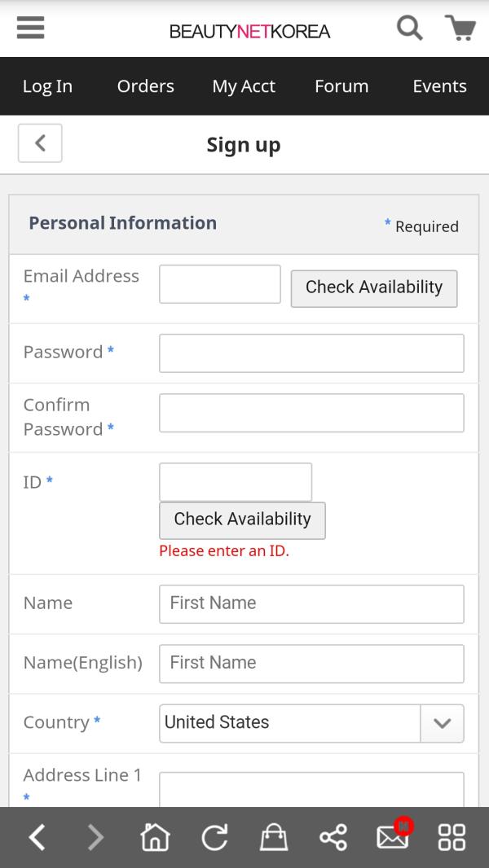Go back using bottom bar arrow

37,836
